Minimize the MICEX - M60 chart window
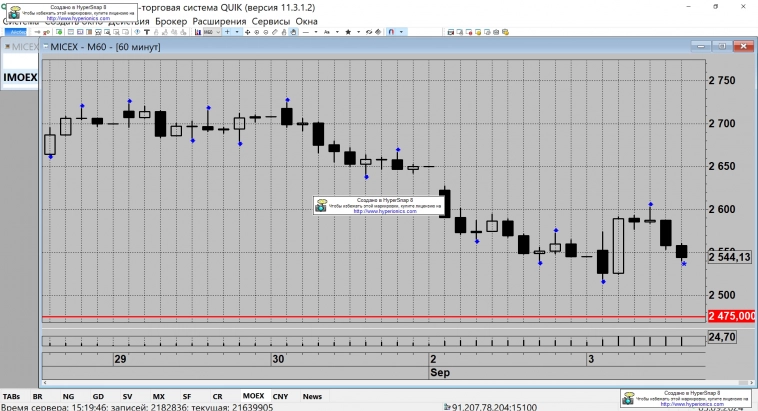Image resolution: width=758 pixels, height=411 pixels. click(701, 46)
